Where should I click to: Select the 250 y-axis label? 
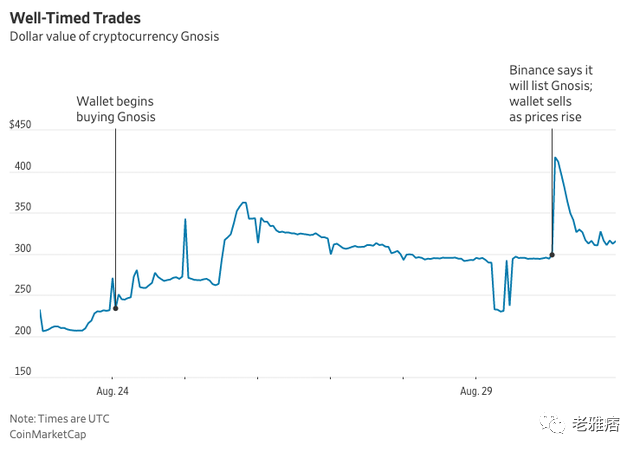pyautogui.click(x=24, y=290)
